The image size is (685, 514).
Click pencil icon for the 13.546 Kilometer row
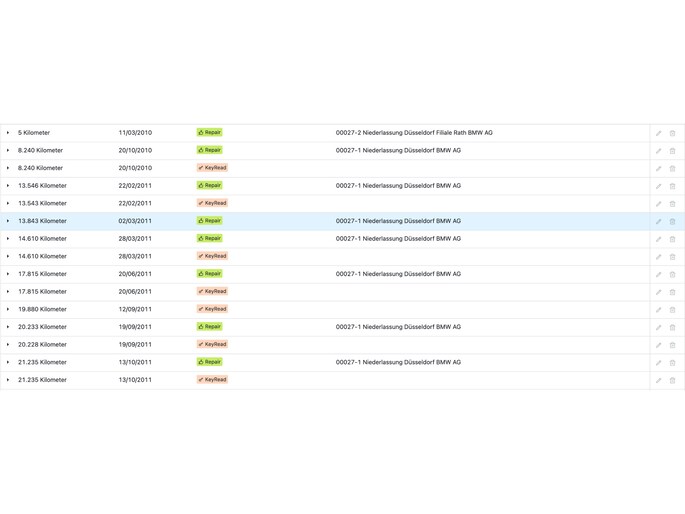pos(658,186)
